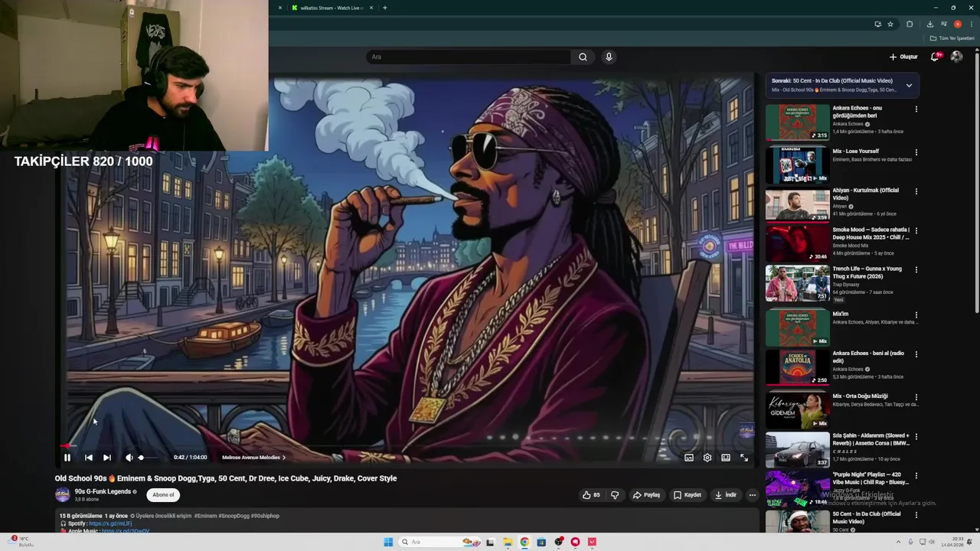Open Chrome extensions puzzle icon
Viewport: 980px width, 551px height.
(910, 24)
